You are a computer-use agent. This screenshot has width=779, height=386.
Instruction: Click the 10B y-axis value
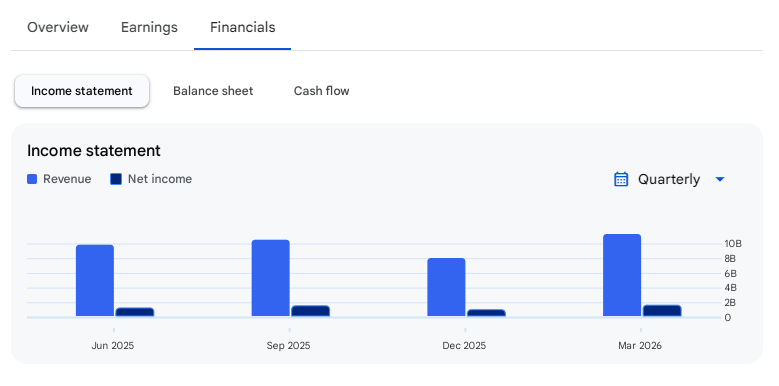(x=733, y=244)
